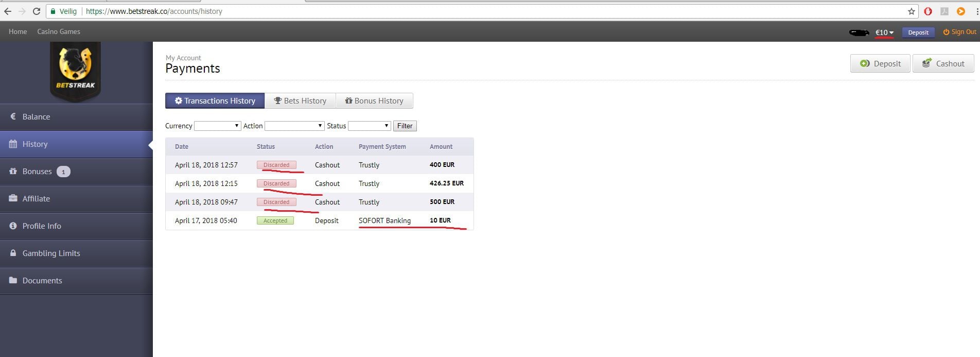Image resolution: width=980 pixels, height=357 pixels.
Task: Click the lock icon beside Gambling Limits
Action: point(13,253)
